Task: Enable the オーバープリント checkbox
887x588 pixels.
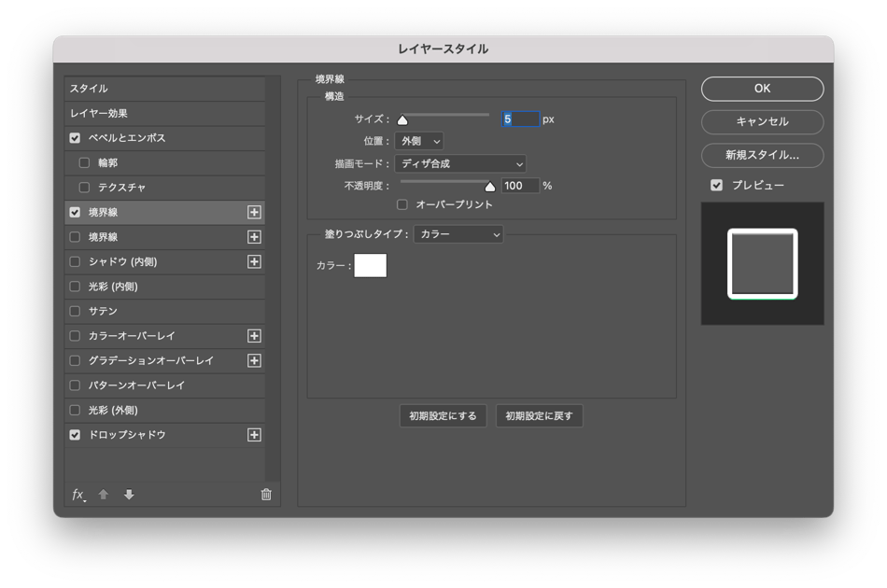Action: [x=402, y=204]
